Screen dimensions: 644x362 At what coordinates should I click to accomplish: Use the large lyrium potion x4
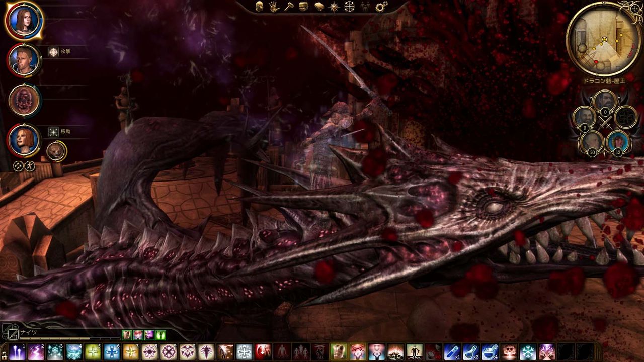pyautogui.click(x=490, y=352)
